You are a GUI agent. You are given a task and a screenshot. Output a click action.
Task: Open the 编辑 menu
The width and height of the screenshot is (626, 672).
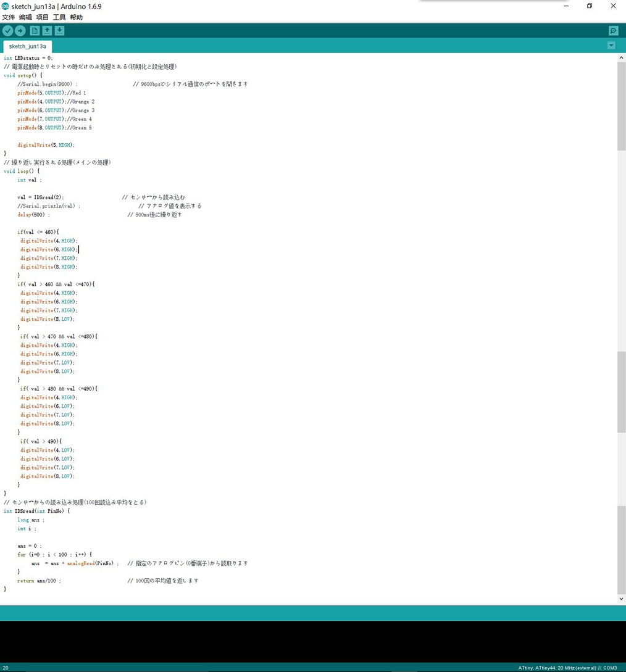25,17
